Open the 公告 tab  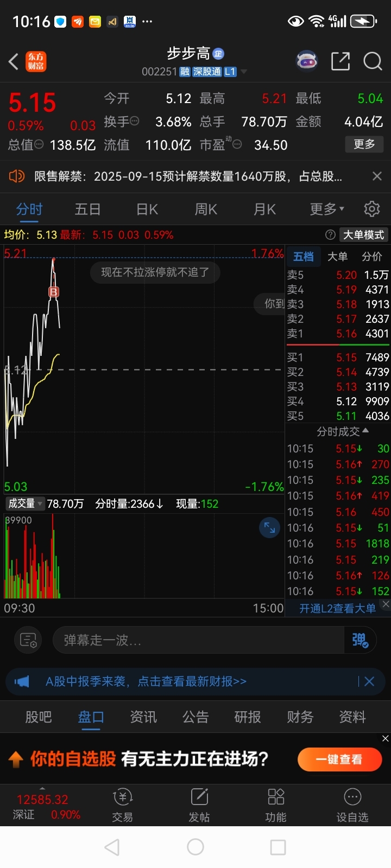coord(195,717)
